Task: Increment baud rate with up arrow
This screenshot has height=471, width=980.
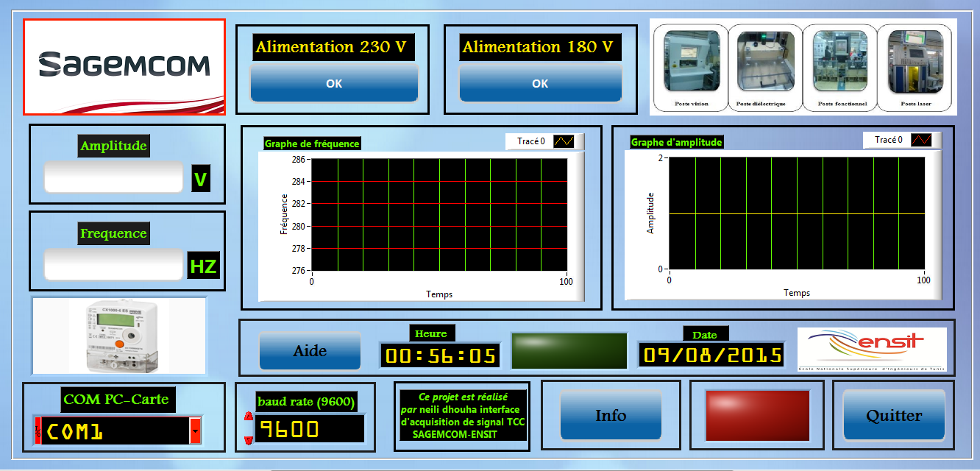Action: (248, 417)
